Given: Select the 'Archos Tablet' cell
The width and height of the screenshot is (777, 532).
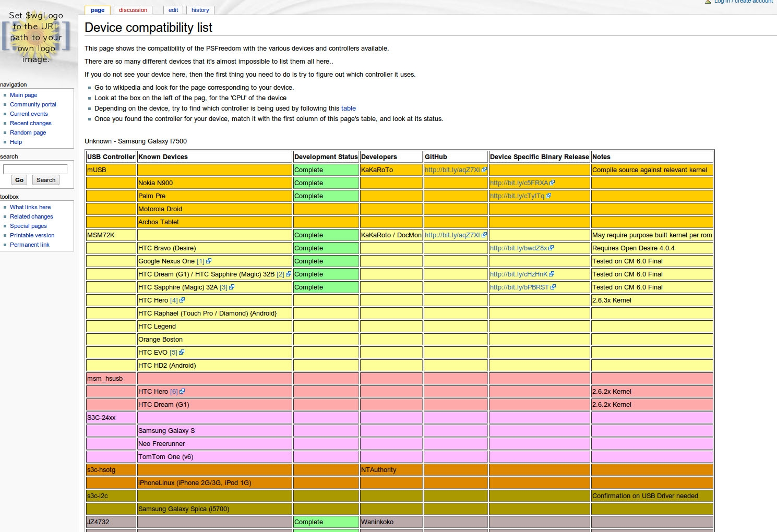Looking at the screenshot, I should coord(214,222).
